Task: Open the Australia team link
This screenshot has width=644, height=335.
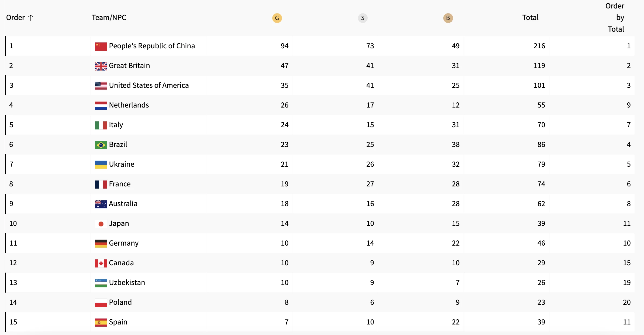Action: pyautogui.click(x=123, y=204)
